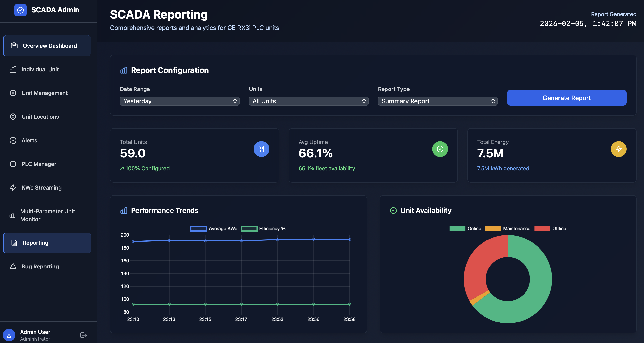
Task: Click the Generate Report button
Action: [567, 98]
